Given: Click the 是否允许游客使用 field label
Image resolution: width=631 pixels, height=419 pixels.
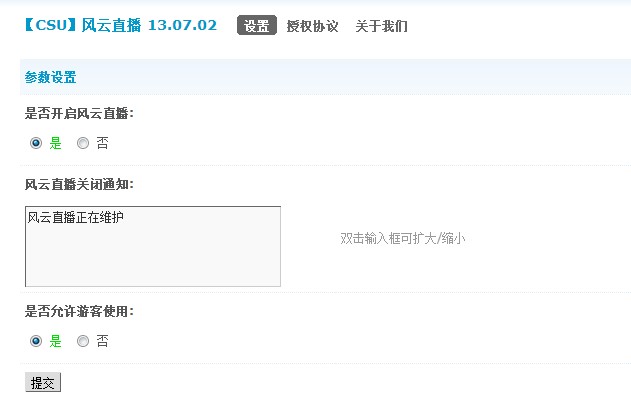Looking at the screenshot, I should click(x=79, y=311).
